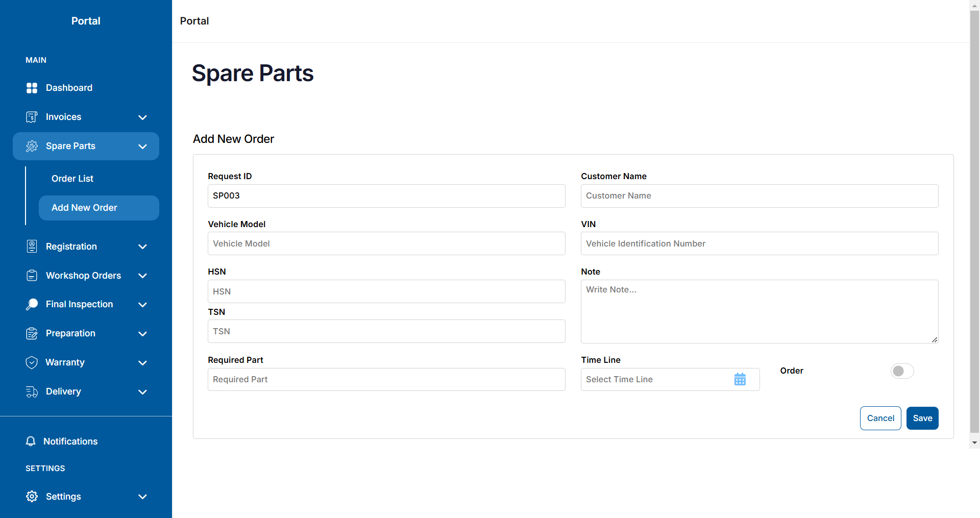Select Add New Order in sidebar
Image resolution: width=980 pixels, height=518 pixels.
point(99,208)
